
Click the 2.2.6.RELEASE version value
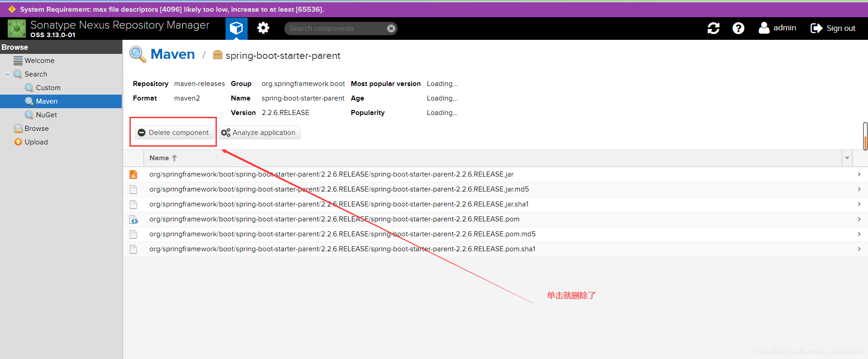[285, 113]
